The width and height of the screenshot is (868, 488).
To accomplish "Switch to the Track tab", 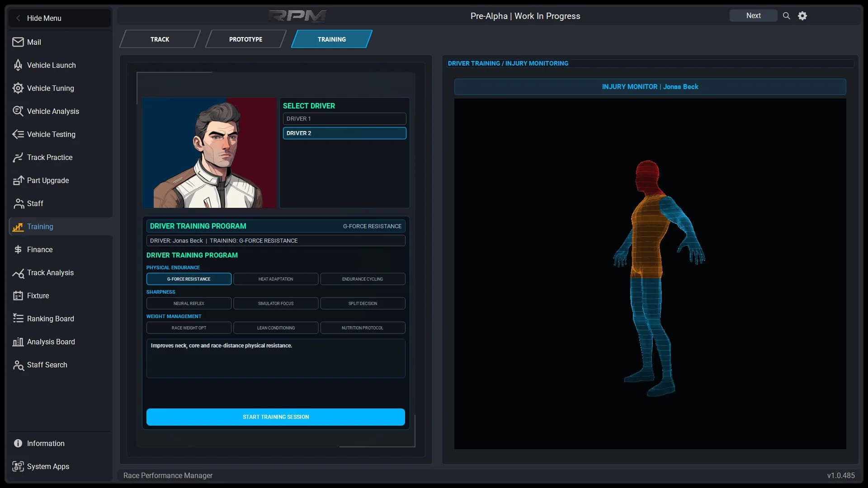I will click(x=160, y=39).
